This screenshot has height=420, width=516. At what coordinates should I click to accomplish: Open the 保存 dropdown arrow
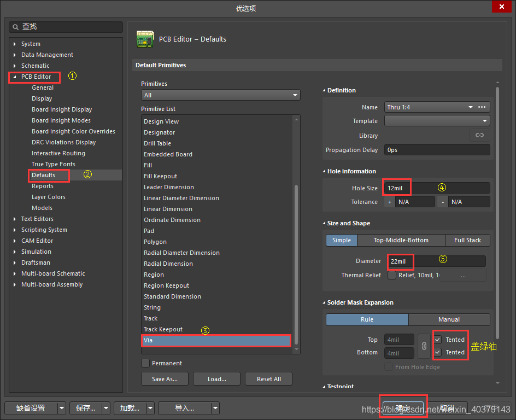point(105,408)
